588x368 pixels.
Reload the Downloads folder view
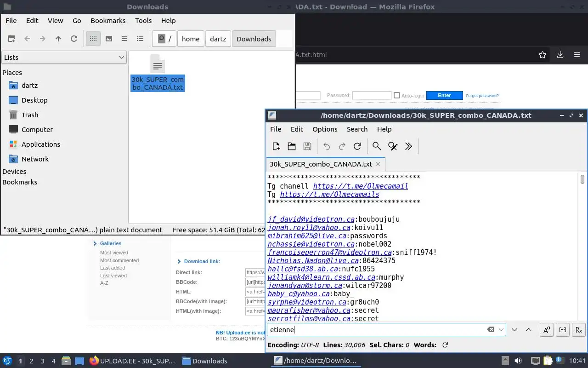click(x=74, y=39)
